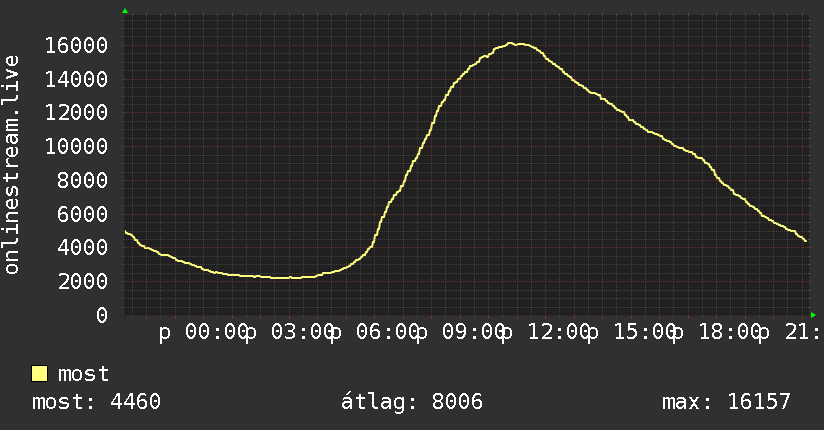Image resolution: width=824 pixels, height=430 pixels.
Task: Click the 'most' legend label
Action: point(83,374)
